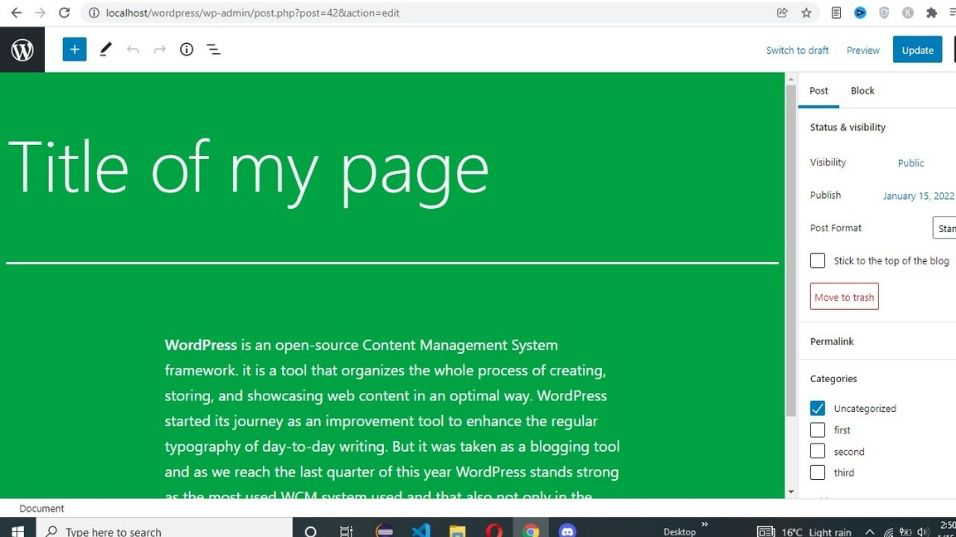Switch to the Post tab
Image resolution: width=956 pixels, height=537 pixels.
click(818, 90)
